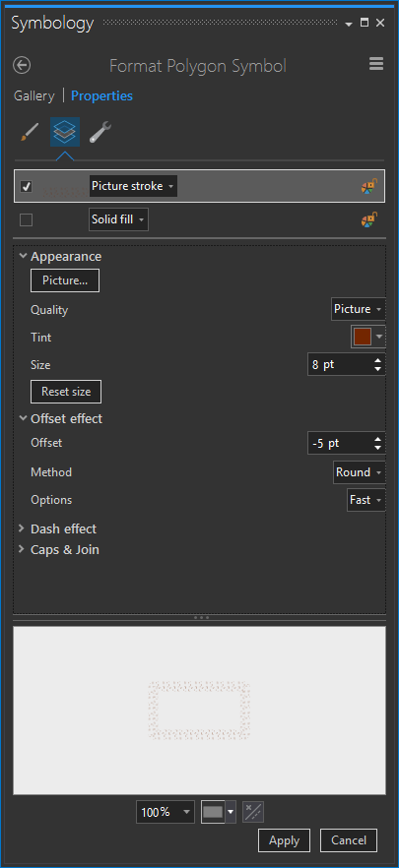Open the hamburger menu for symbol options
Image resolution: width=399 pixels, height=868 pixels.
point(376,64)
